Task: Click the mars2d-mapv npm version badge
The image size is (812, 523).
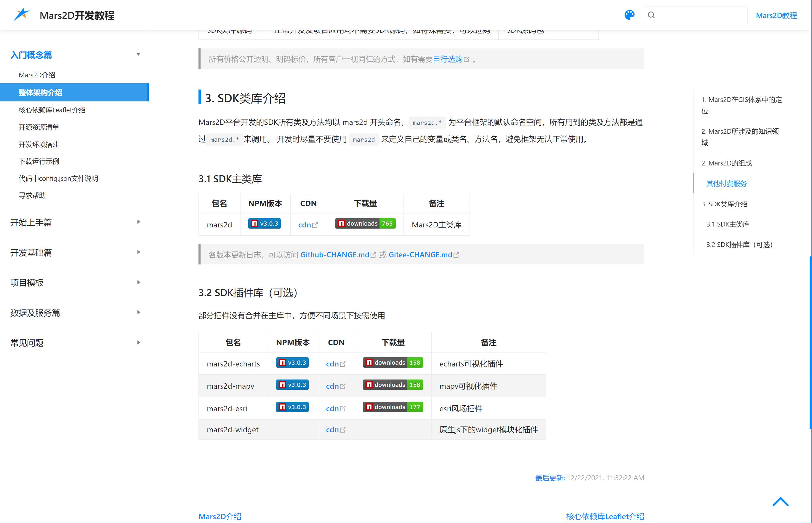Action: click(x=292, y=385)
